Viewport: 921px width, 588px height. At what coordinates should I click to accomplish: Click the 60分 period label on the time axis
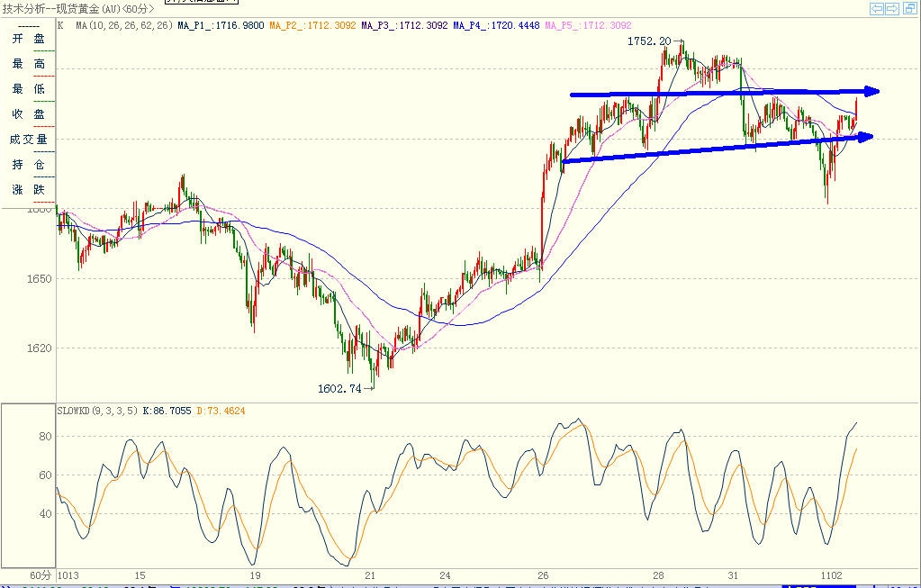pos(41,575)
